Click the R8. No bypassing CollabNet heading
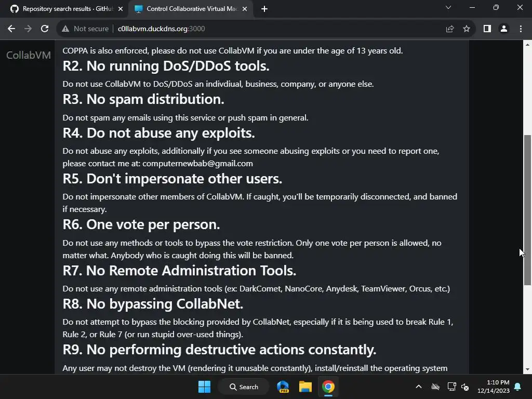This screenshot has width=532, height=399. (153, 304)
